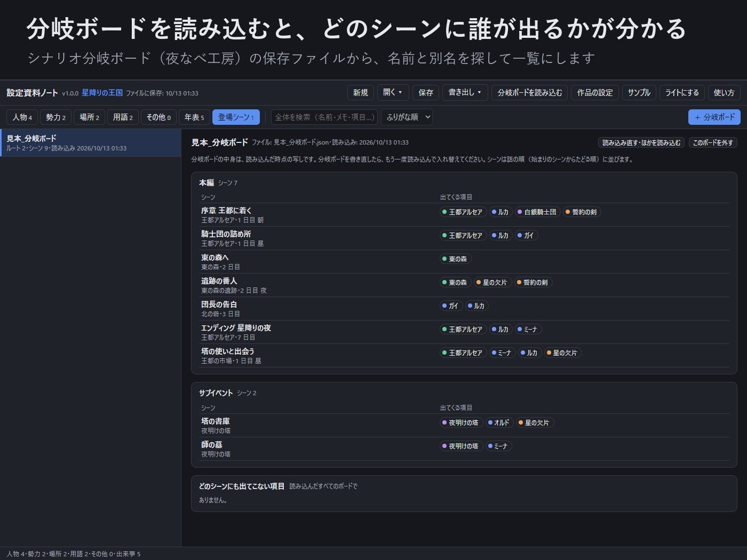747x560 pixels.
Task: Click the 新規 button
Action: (361, 93)
